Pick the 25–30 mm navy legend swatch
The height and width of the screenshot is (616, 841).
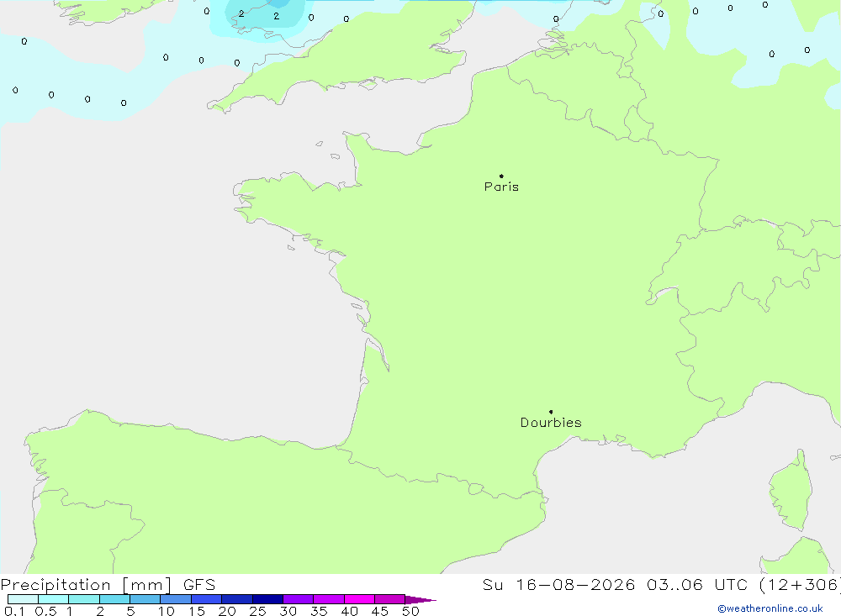[x=267, y=599]
